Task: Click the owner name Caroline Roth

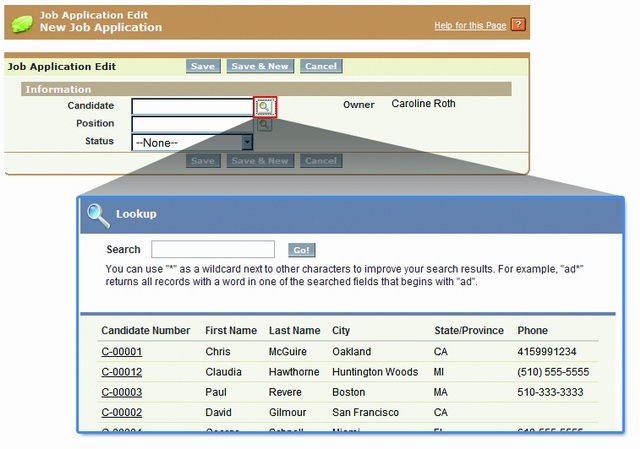Action: tap(423, 104)
